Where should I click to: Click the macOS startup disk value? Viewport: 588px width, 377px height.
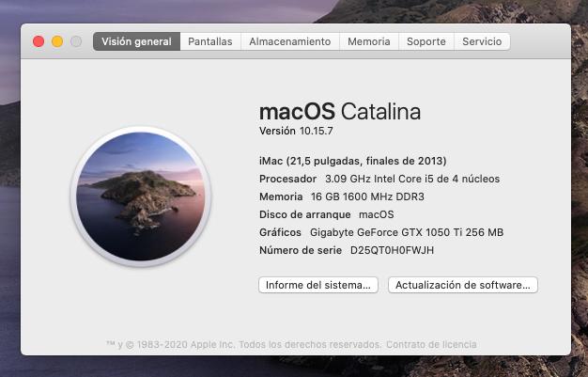tap(376, 214)
